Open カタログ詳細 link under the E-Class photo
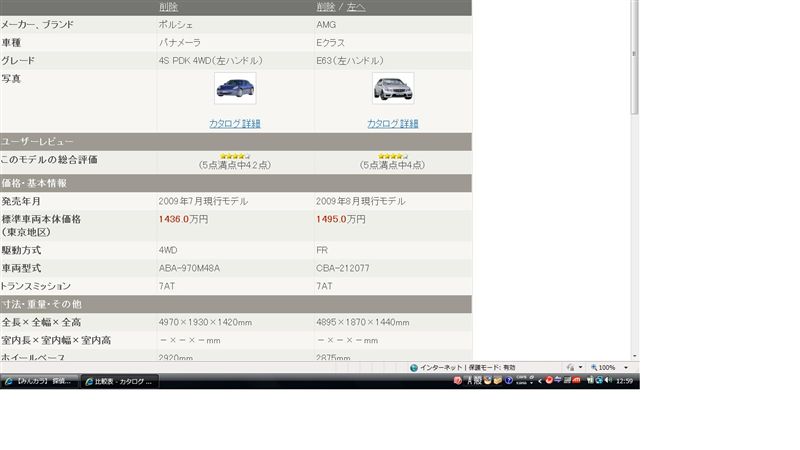Image resolution: width=800 pixels, height=450 pixels. point(393,123)
